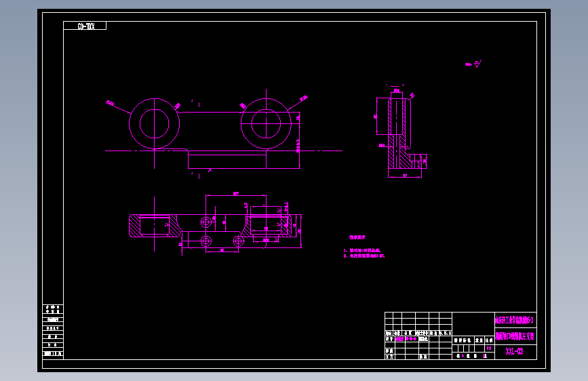Select the right large circle in front view
The image size is (588, 381).
click(x=266, y=123)
